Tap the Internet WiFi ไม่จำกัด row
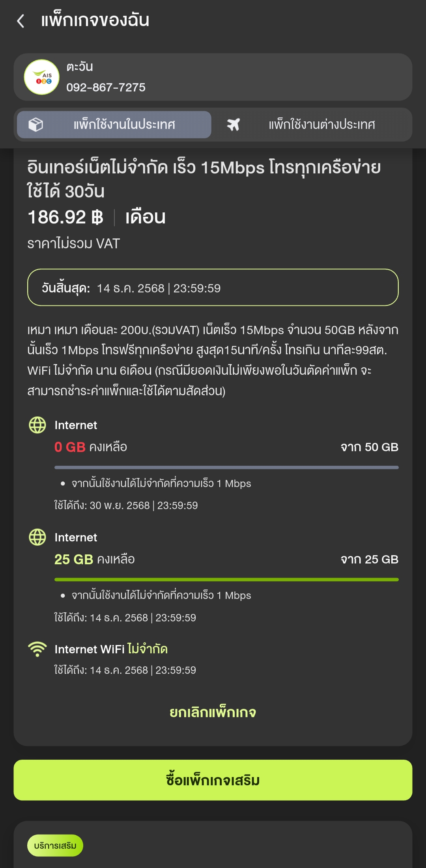426x868 pixels. click(111, 649)
